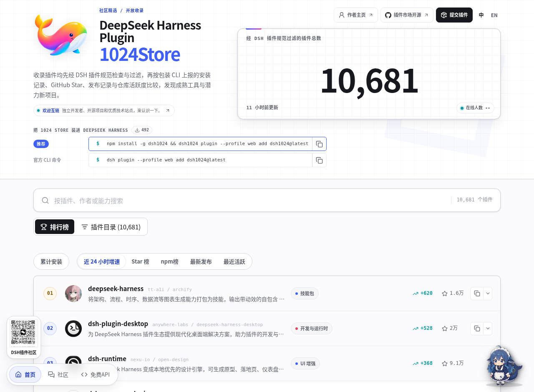Click the +368 growth trend value
Screen dimensions: 534x392
click(423, 363)
